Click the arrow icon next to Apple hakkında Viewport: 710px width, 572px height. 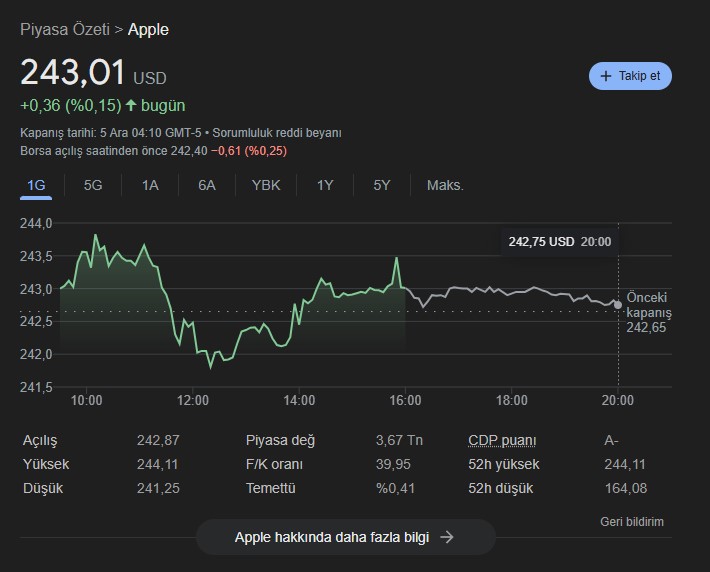click(447, 537)
